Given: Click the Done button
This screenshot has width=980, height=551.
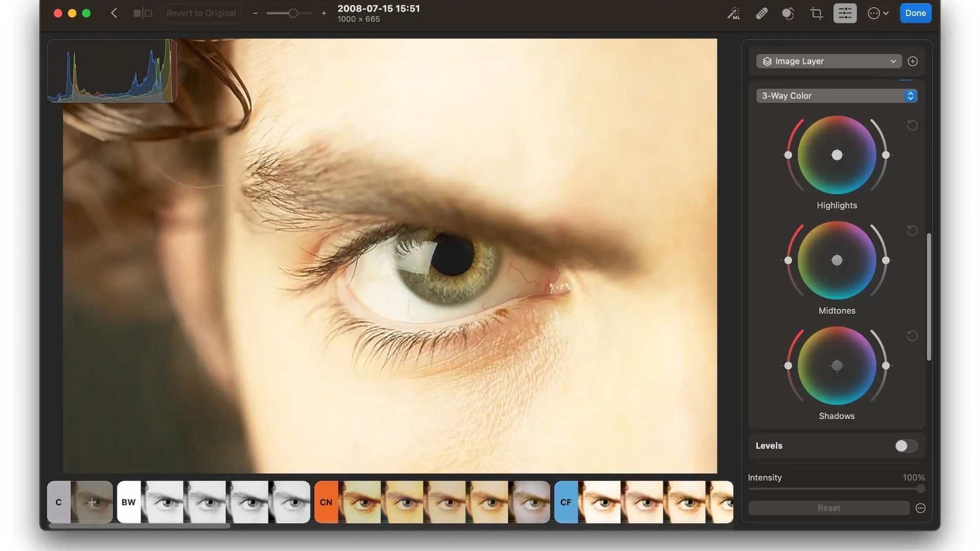Looking at the screenshot, I should 915,13.
